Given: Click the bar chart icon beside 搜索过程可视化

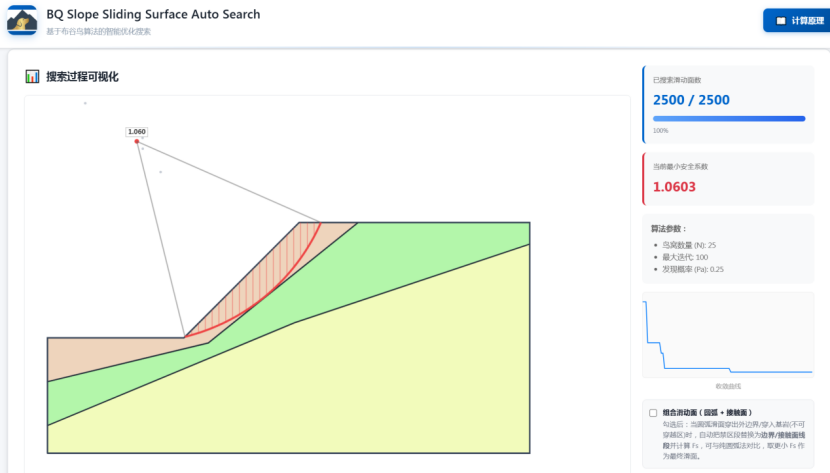Looking at the screenshot, I should (32, 77).
